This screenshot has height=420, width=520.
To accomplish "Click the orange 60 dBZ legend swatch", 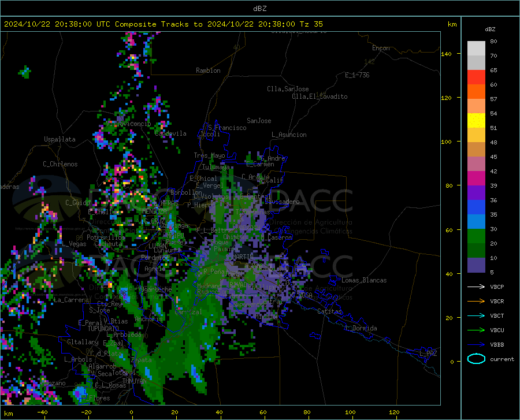I will (476, 91).
